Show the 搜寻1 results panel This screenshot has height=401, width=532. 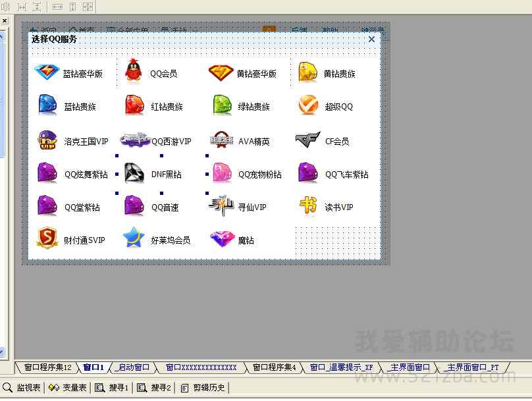(112, 387)
